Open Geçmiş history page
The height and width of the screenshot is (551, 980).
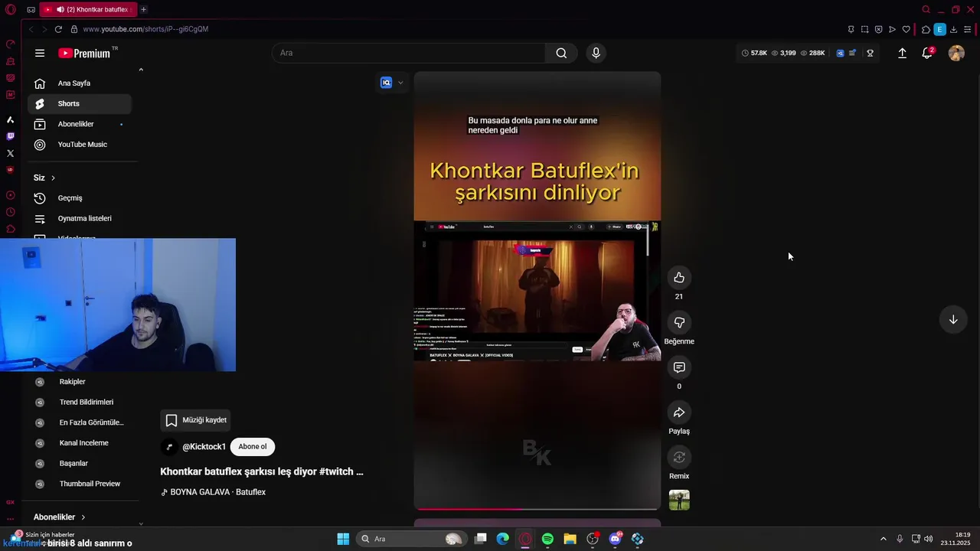click(x=80, y=198)
